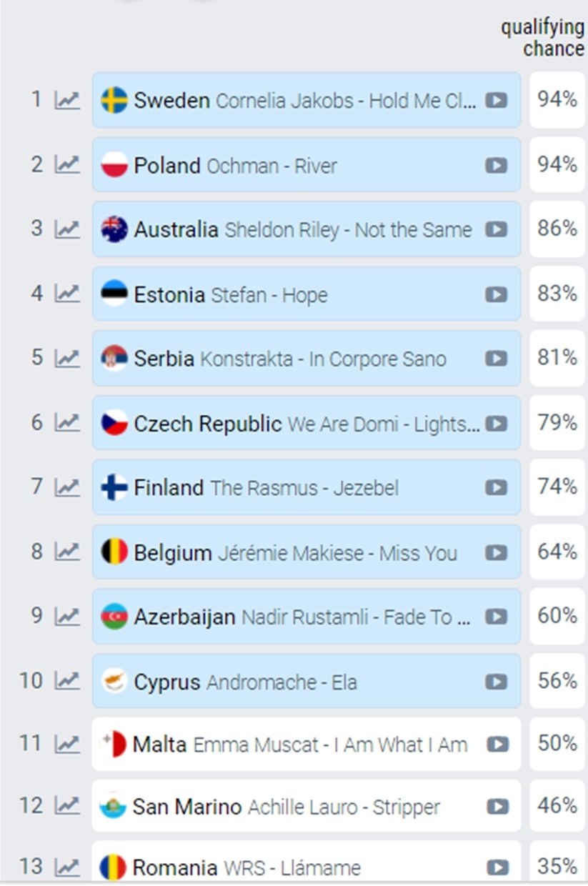Click Sweden's 94% qualifying chance box
This screenshot has height=886, width=588.
(x=557, y=100)
